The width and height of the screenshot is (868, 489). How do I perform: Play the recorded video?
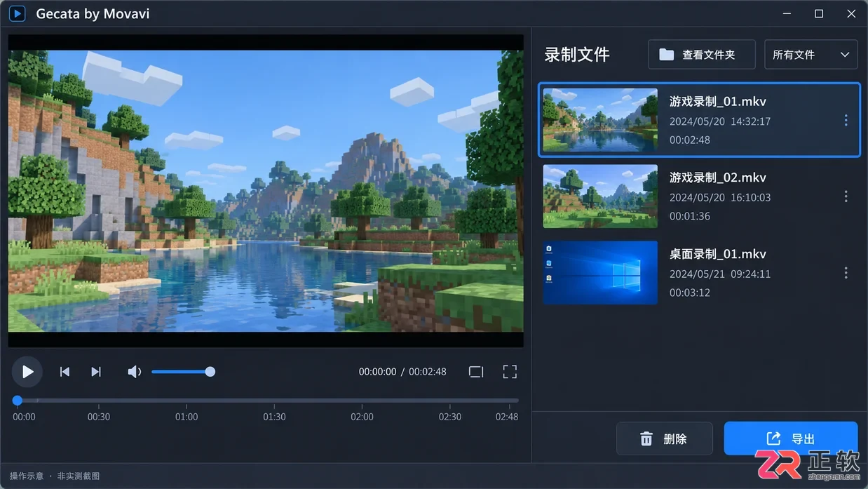27,372
